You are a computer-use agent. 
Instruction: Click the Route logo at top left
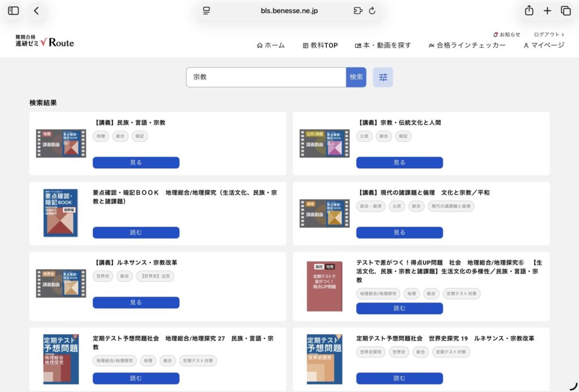(x=45, y=41)
